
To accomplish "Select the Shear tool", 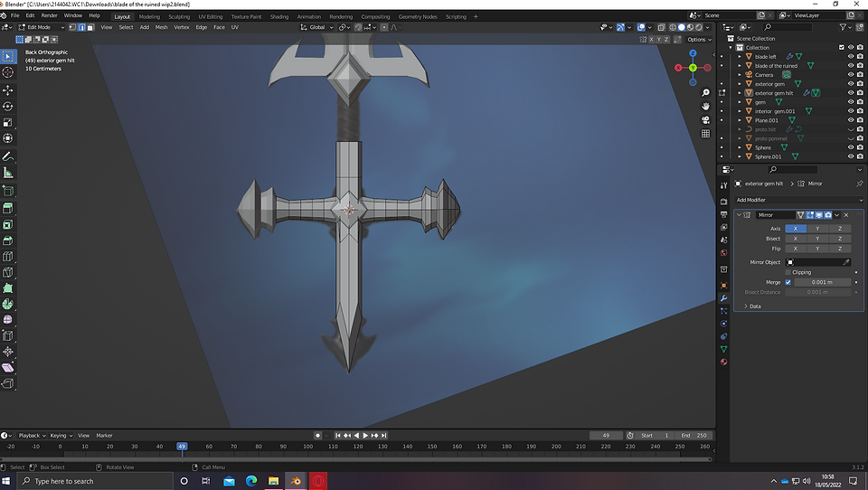I will [x=8, y=368].
